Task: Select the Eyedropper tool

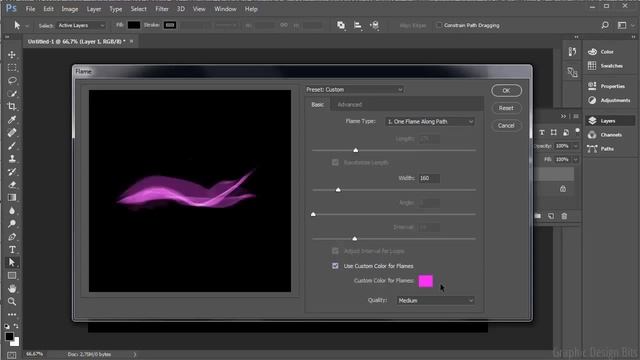Action: coord(12,120)
